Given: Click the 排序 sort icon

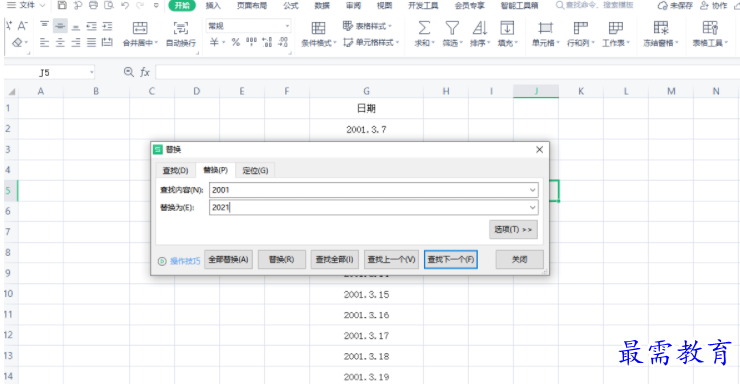Looking at the screenshot, I should tap(479, 27).
